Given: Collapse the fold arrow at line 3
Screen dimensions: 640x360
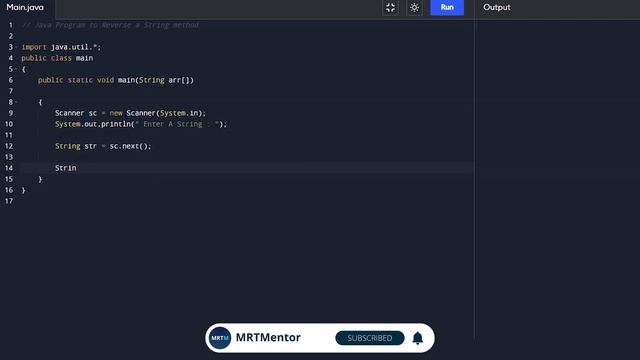Looking at the screenshot, I should [x=16, y=47].
